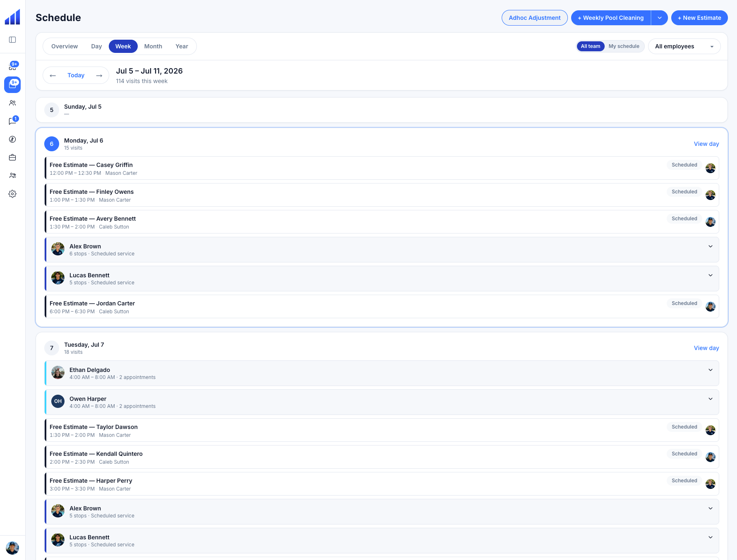Open the Free Estimate — Taylor Dawson entry
The image size is (737, 560).
point(382,430)
